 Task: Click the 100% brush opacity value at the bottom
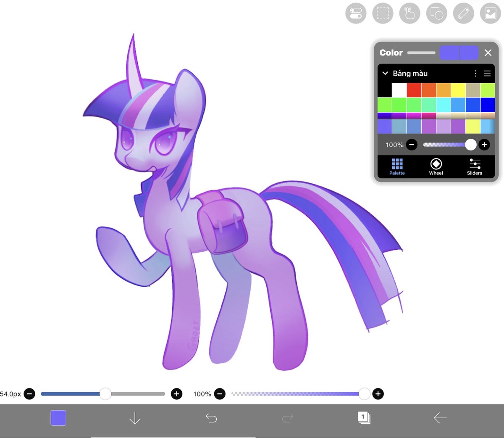[202, 394]
